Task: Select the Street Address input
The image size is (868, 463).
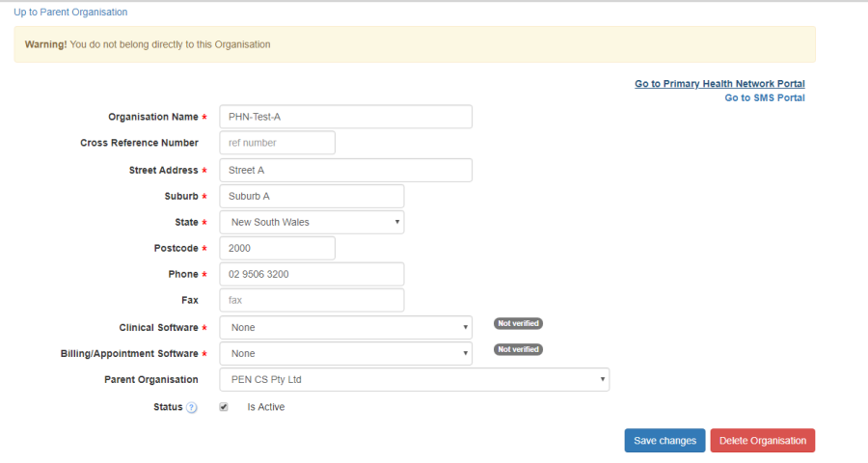Action: click(346, 170)
